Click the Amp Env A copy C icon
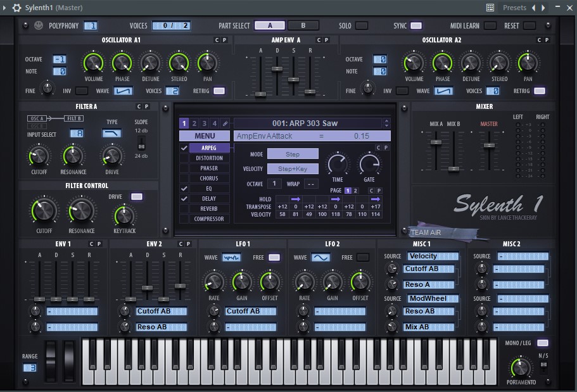This screenshot has width=577, height=392. coord(319,40)
